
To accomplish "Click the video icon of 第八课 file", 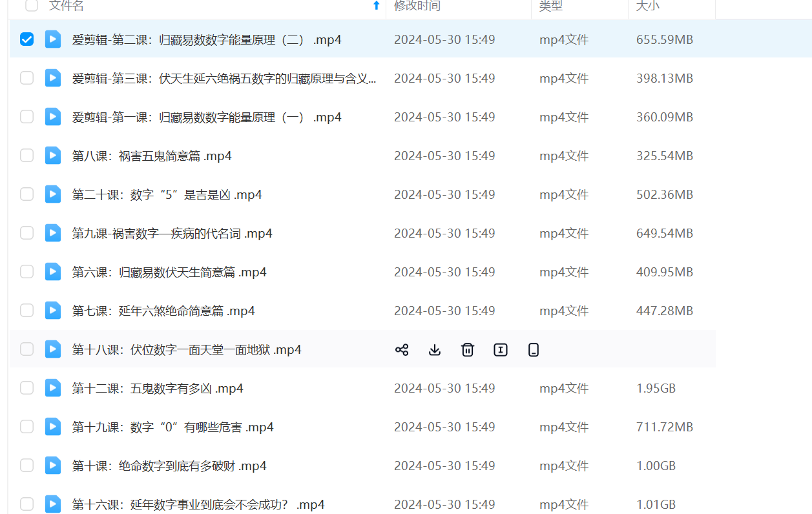I will 53,156.
